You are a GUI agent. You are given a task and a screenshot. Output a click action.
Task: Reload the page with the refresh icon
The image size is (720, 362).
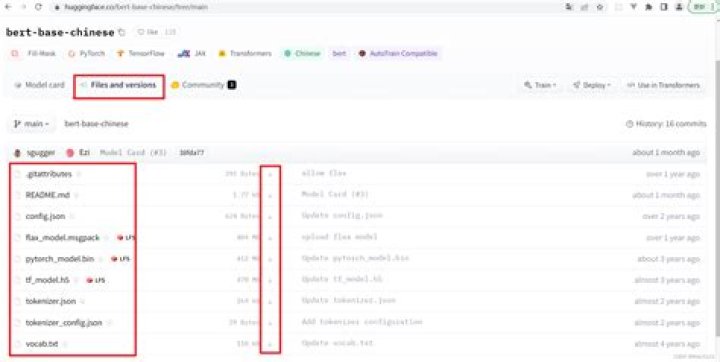click(39, 7)
